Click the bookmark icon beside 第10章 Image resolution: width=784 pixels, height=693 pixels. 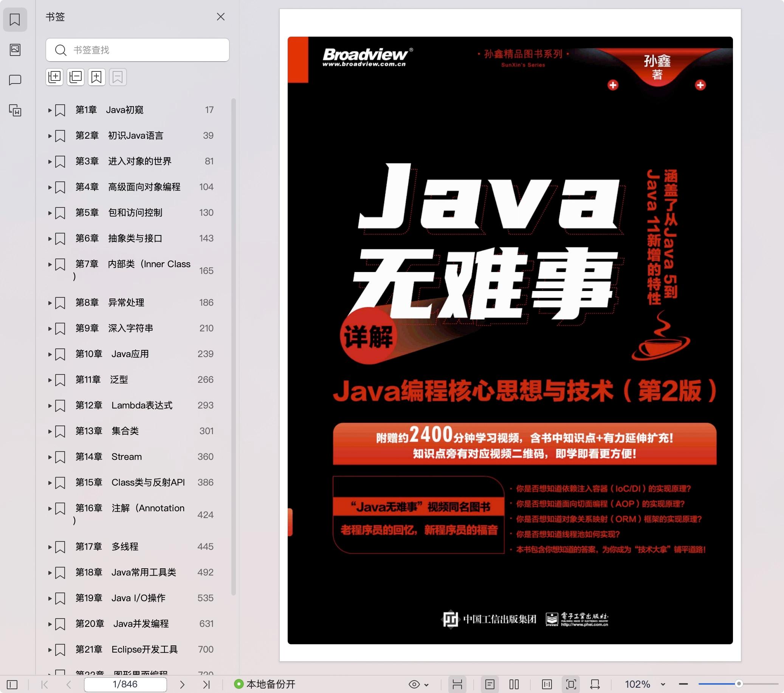click(60, 354)
